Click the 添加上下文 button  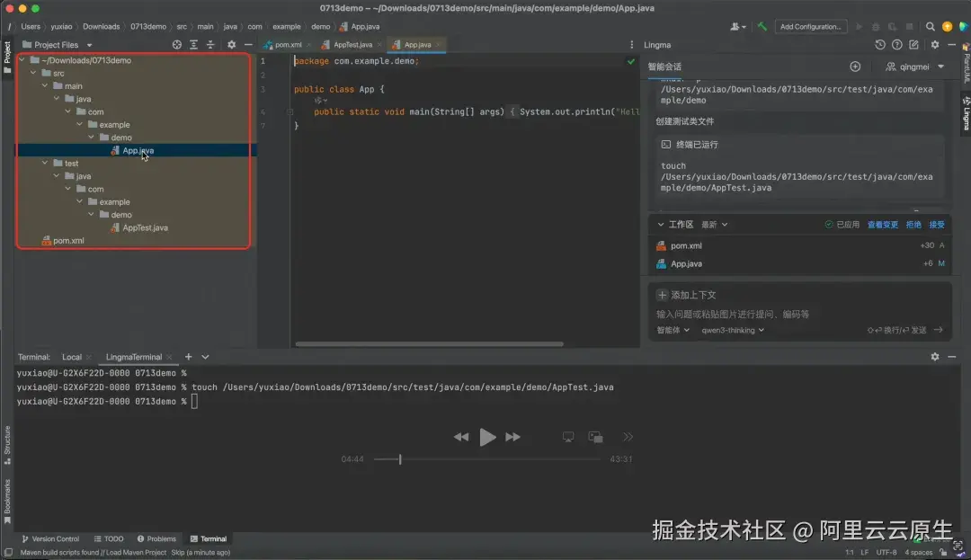[x=687, y=295]
